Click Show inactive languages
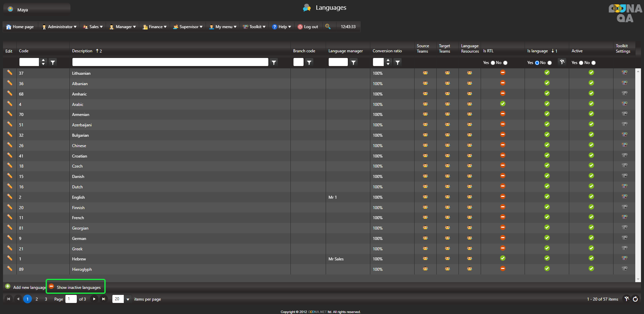Screen dimensions: 644x314 point(78,287)
